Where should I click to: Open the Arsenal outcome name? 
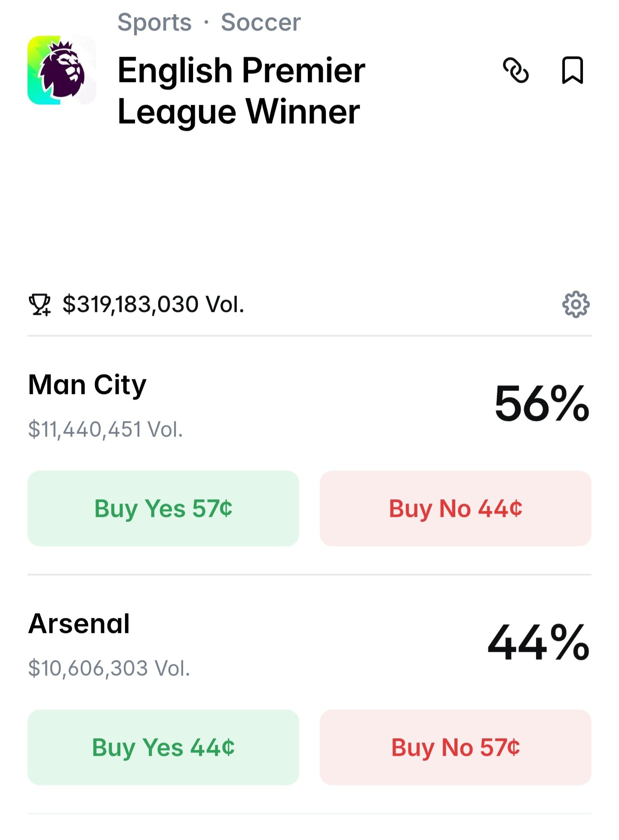tap(79, 623)
